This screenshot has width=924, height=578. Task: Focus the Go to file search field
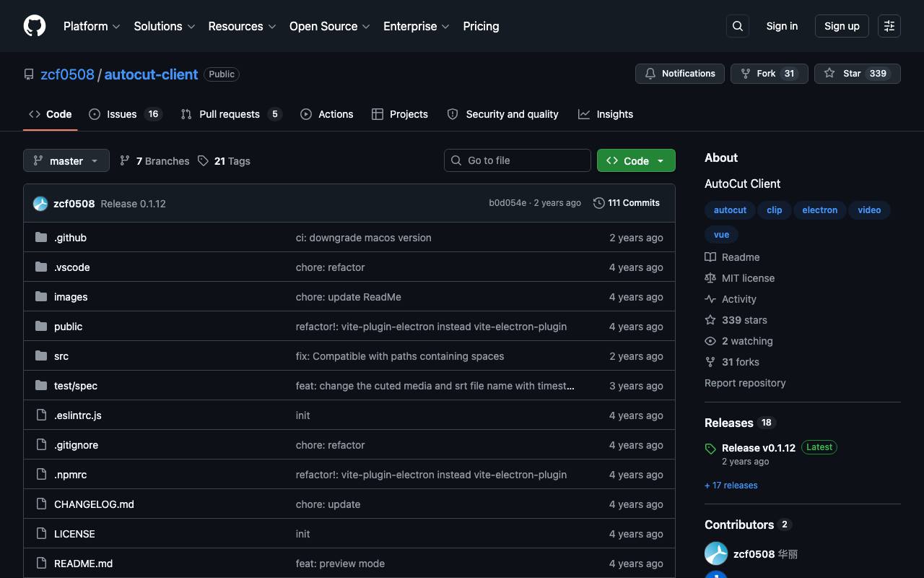(518, 160)
